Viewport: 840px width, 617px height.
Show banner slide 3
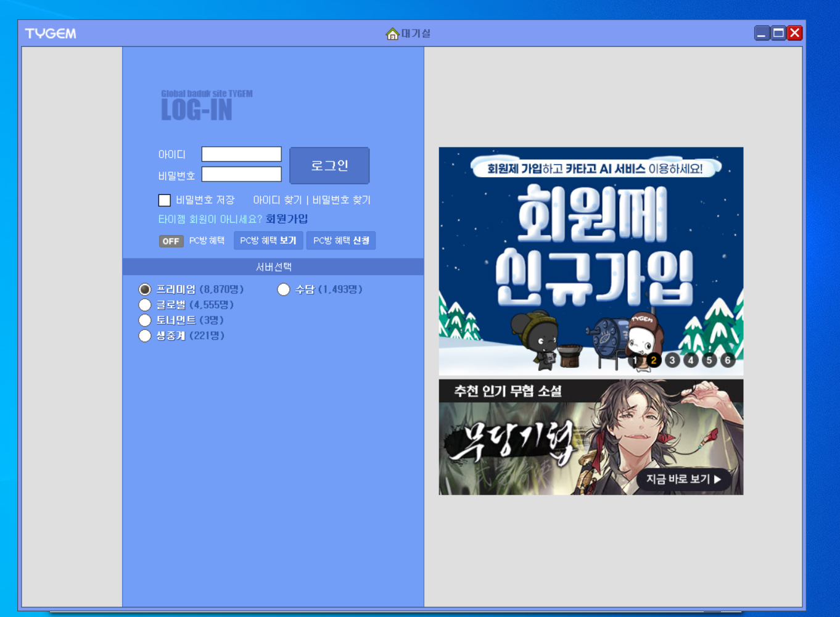coord(672,360)
